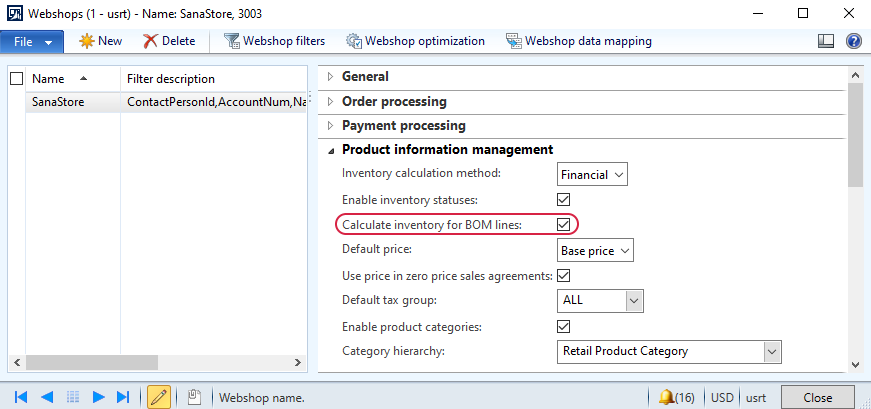Screen dimensions: 871x409
Task: Delete the selected webshop record
Action: (169, 41)
